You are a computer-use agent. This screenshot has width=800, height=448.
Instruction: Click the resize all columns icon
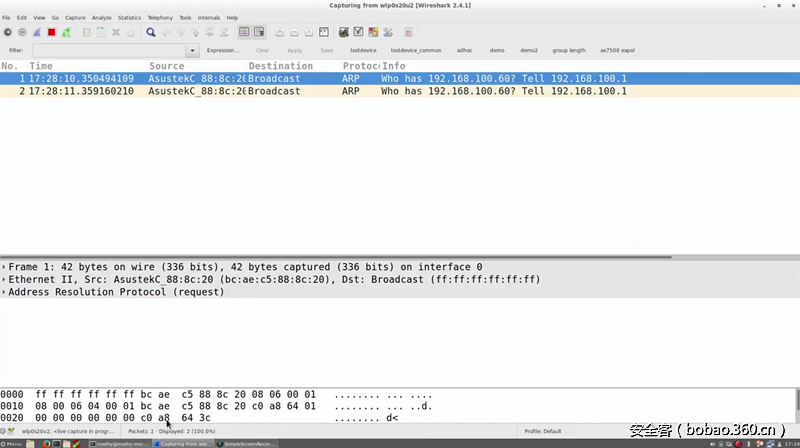pyautogui.click(x=323, y=32)
